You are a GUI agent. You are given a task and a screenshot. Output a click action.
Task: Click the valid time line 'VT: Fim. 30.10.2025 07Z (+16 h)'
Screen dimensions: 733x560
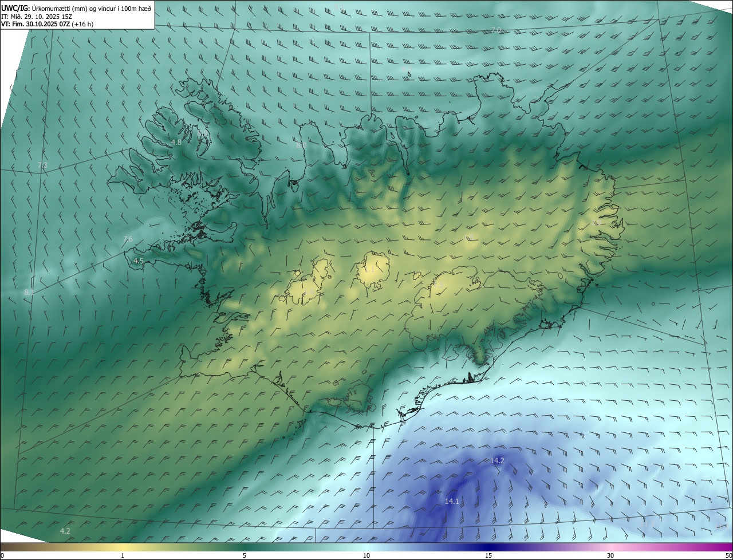[x=47, y=24]
